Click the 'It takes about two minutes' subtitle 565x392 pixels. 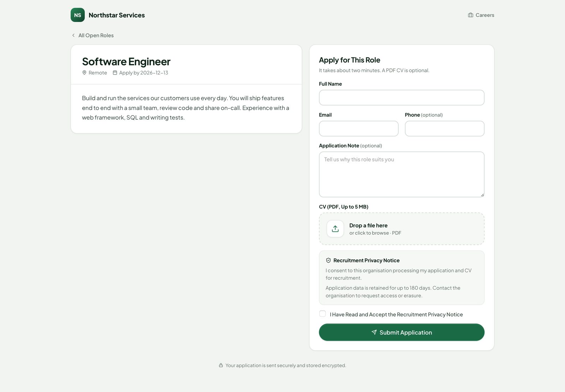click(374, 70)
